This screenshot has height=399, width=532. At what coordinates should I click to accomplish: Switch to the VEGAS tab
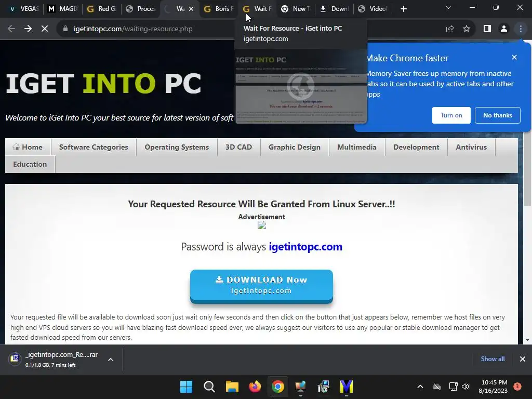pos(24,9)
